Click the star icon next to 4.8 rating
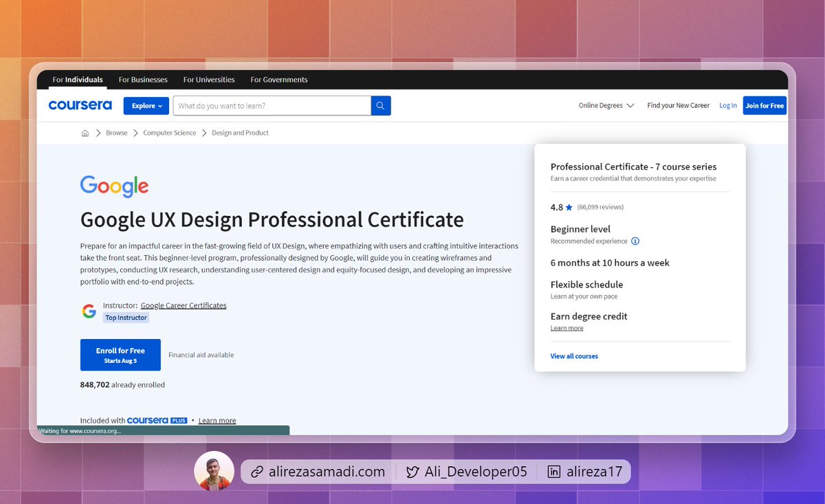This screenshot has height=504, width=825. (568, 207)
